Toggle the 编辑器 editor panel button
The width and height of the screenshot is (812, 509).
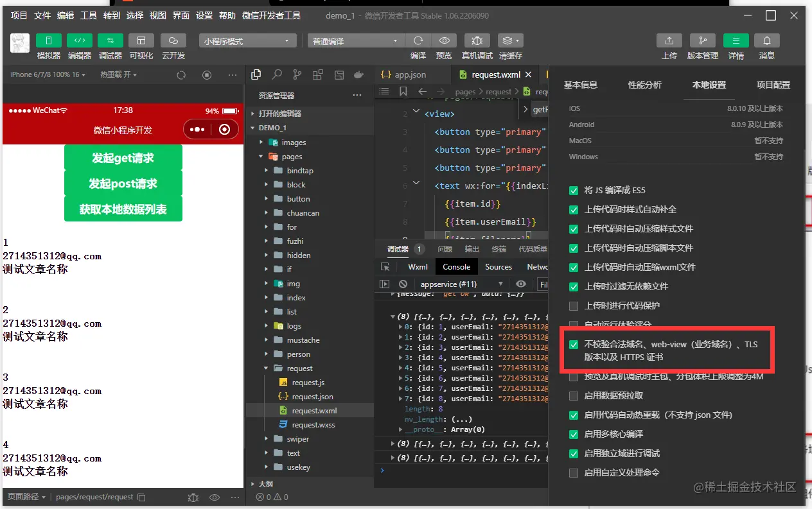pyautogui.click(x=80, y=40)
